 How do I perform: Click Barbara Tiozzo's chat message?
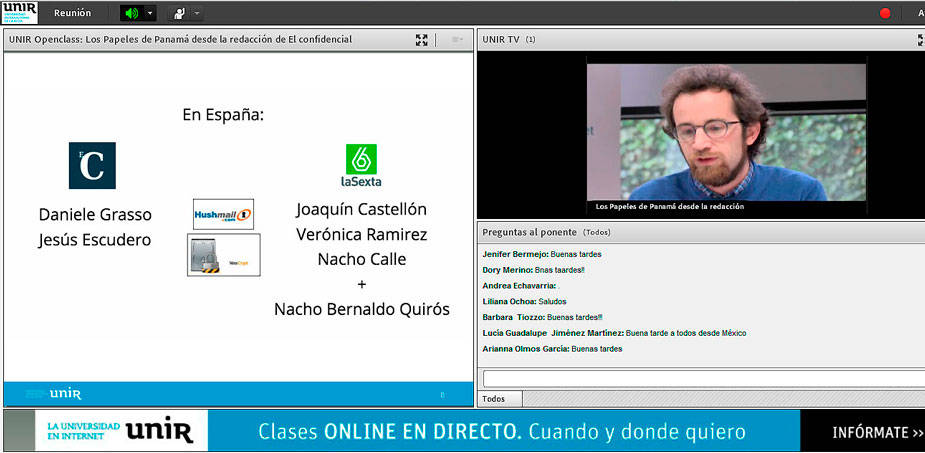(x=542, y=317)
